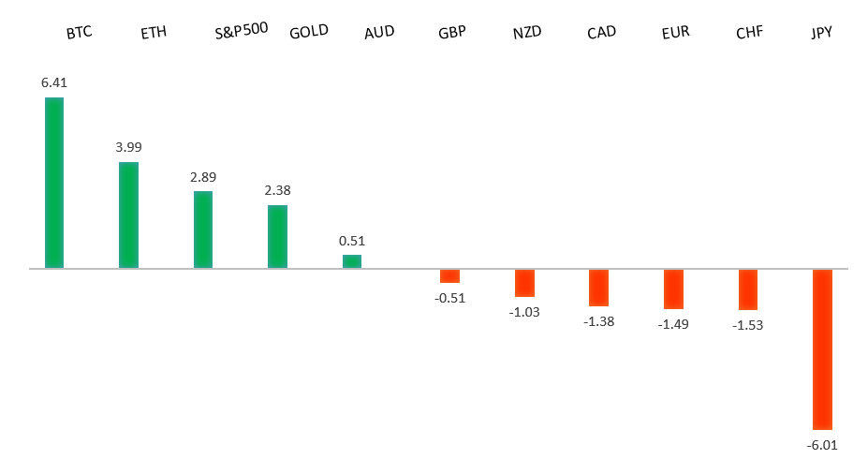Select the red CHF bar
Image resolution: width=868 pixels, height=474 pixels.
pos(748,289)
